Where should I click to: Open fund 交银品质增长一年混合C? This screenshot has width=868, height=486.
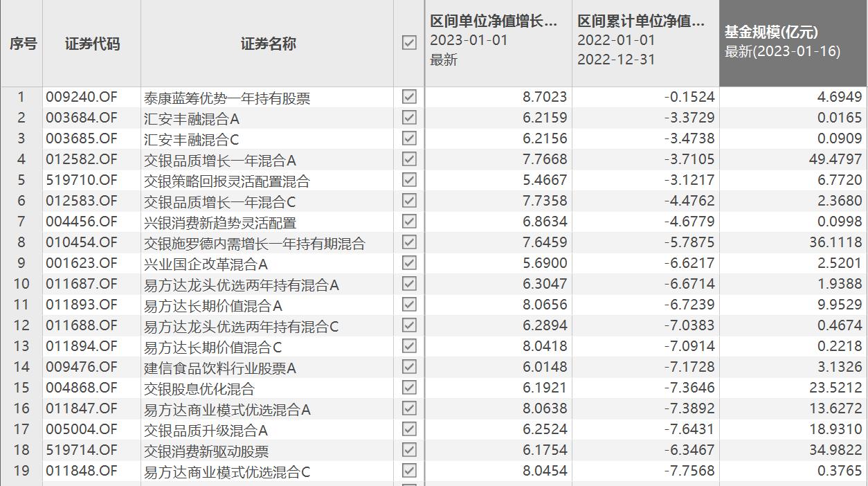(x=219, y=201)
